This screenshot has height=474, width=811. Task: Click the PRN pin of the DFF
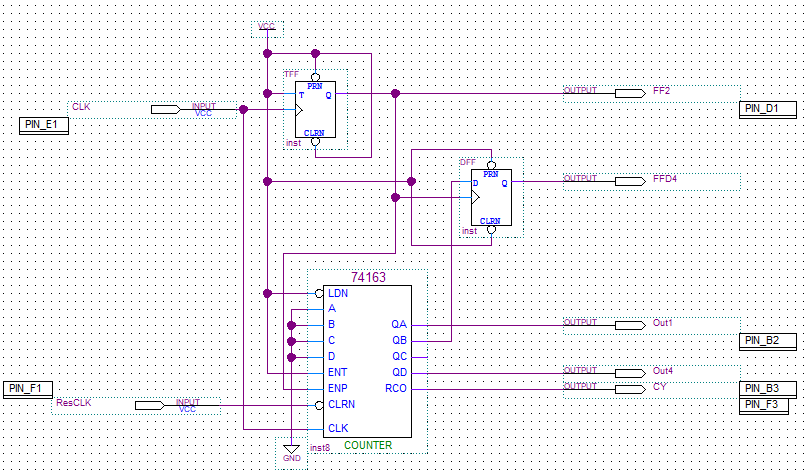pos(490,174)
